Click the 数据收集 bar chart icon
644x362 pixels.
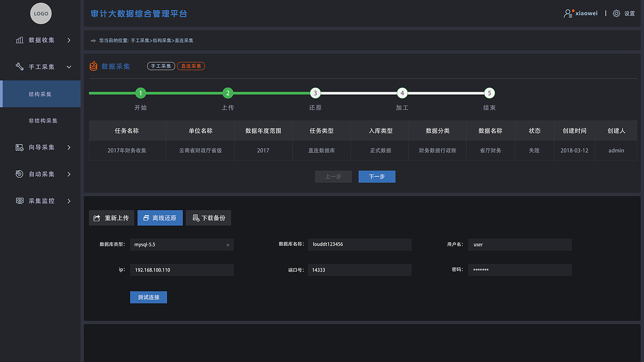click(x=20, y=40)
